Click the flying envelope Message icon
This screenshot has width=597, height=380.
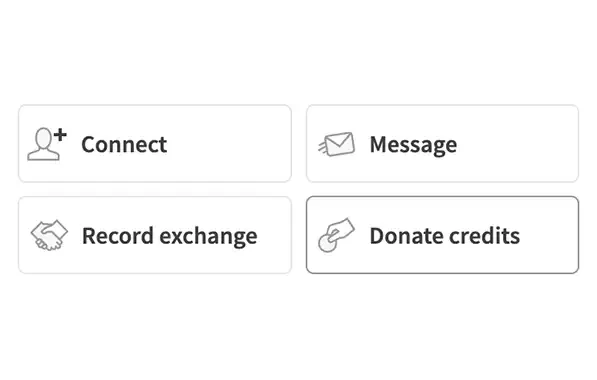pos(337,144)
